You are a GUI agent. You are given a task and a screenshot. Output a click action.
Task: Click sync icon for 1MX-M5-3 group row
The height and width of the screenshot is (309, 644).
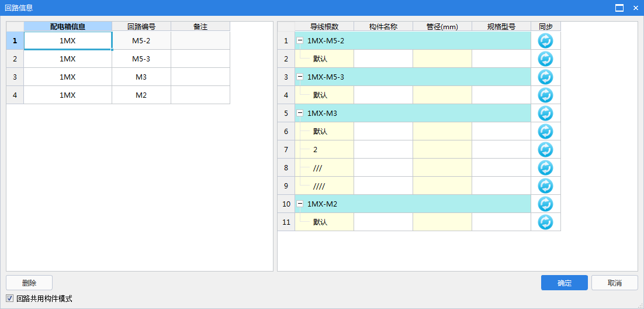[545, 77]
